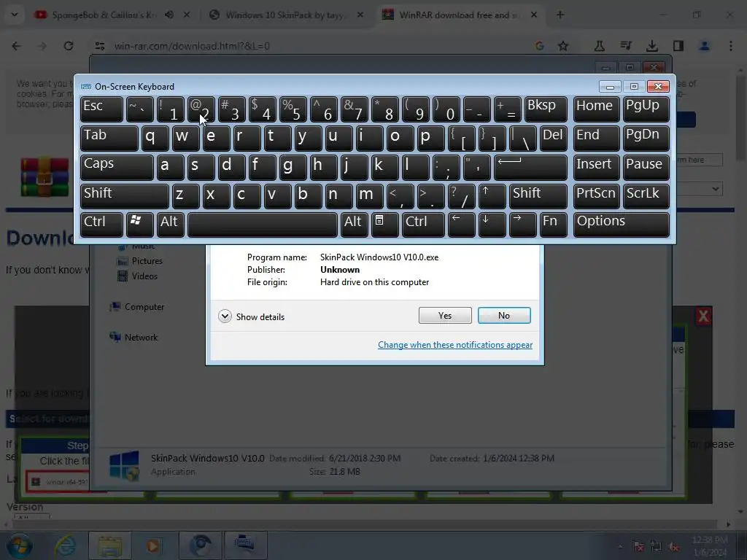
Task: Expand Show details in UAC dialog
Action: pyautogui.click(x=251, y=316)
